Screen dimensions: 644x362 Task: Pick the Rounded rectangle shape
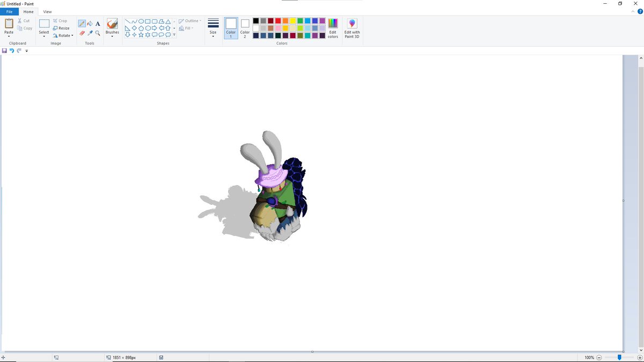pos(155,21)
